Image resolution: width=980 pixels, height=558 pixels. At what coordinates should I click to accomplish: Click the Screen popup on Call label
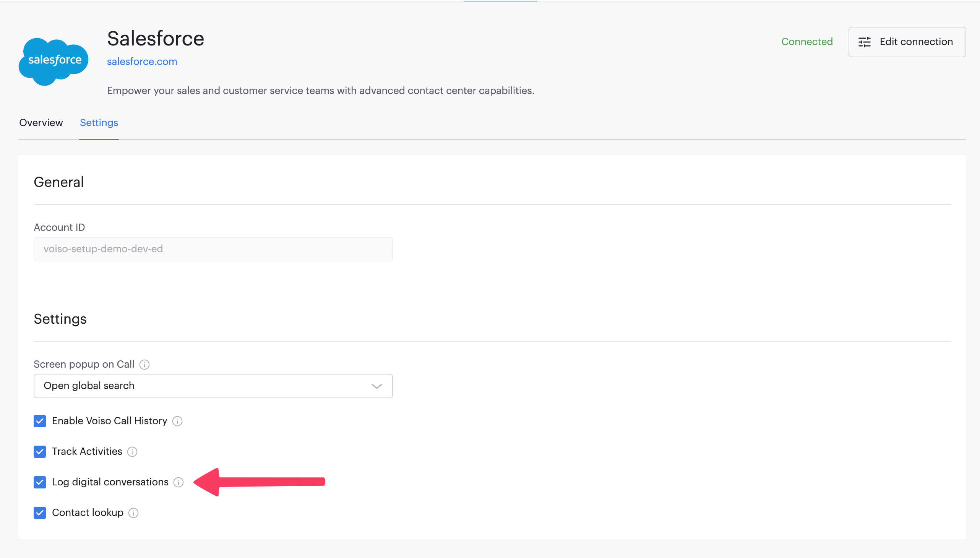coord(84,365)
